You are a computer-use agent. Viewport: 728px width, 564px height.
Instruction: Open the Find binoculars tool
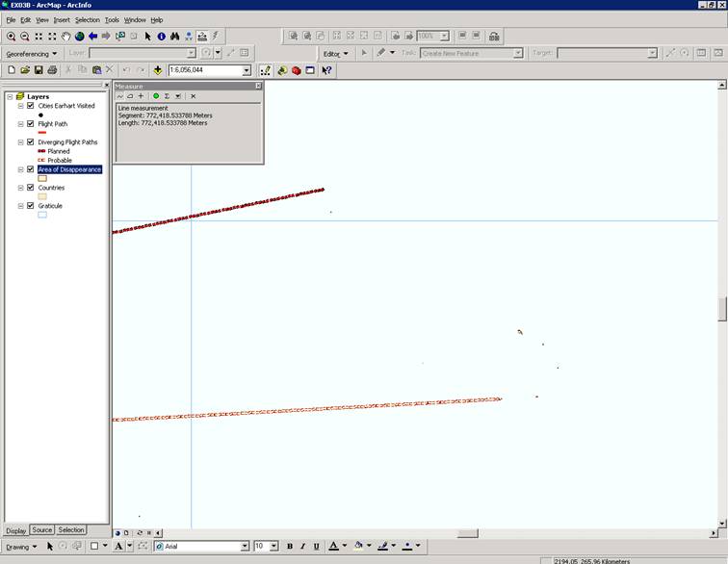click(x=174, y=37)
